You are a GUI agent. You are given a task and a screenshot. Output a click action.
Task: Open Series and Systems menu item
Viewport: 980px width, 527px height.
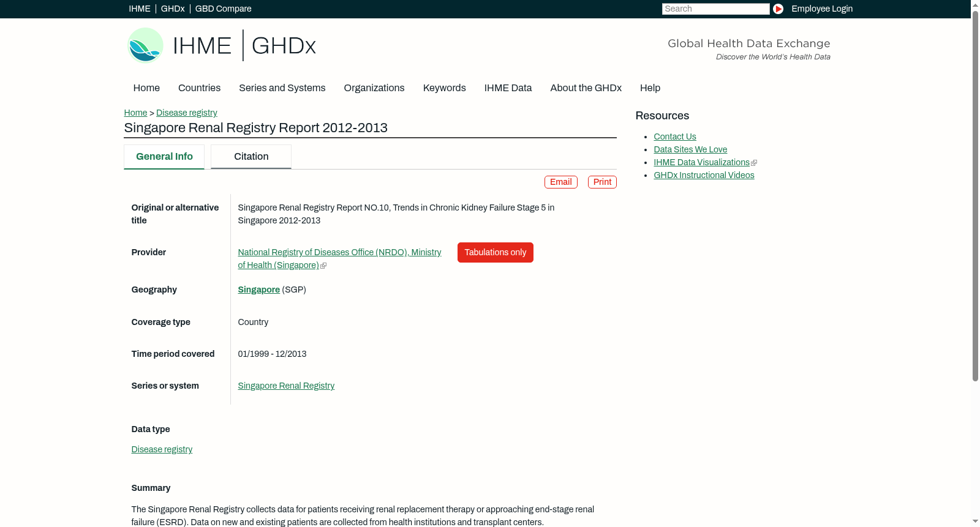click(282, 88)
